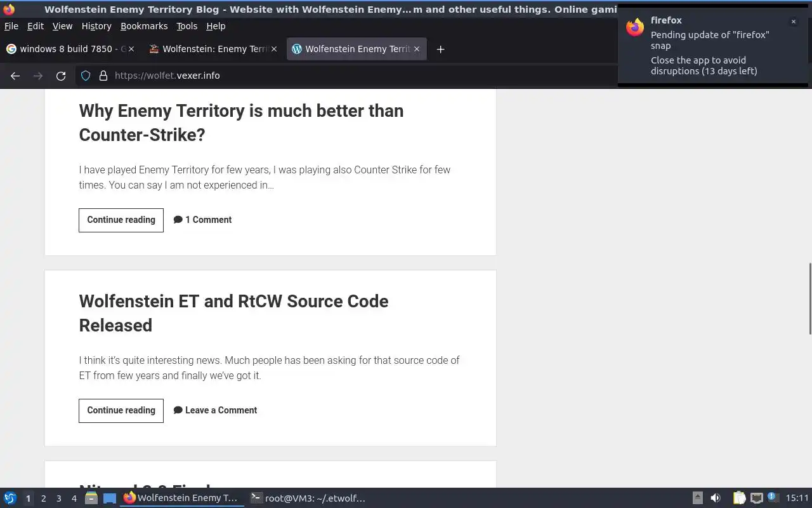The height and width of the screenshot is (508, 812).
Task: Go back to the previous page
Action: pyautogui.click(x=15, y=76)
